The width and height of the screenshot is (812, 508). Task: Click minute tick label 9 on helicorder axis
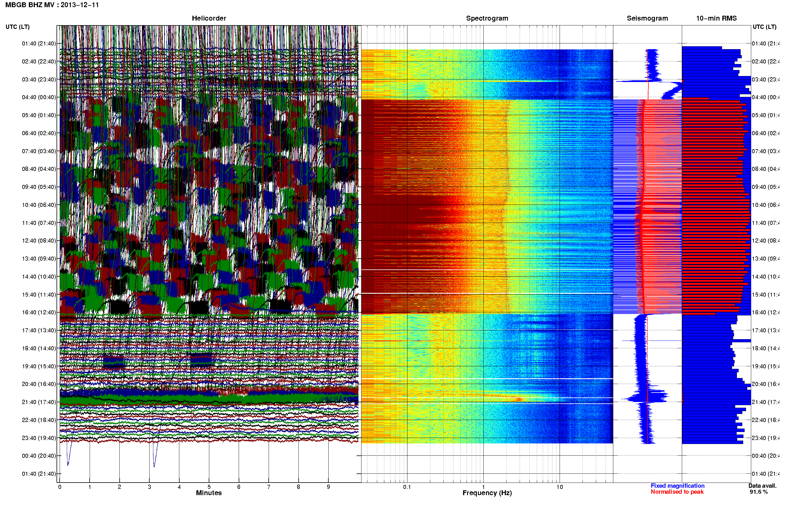pos(328,487)
